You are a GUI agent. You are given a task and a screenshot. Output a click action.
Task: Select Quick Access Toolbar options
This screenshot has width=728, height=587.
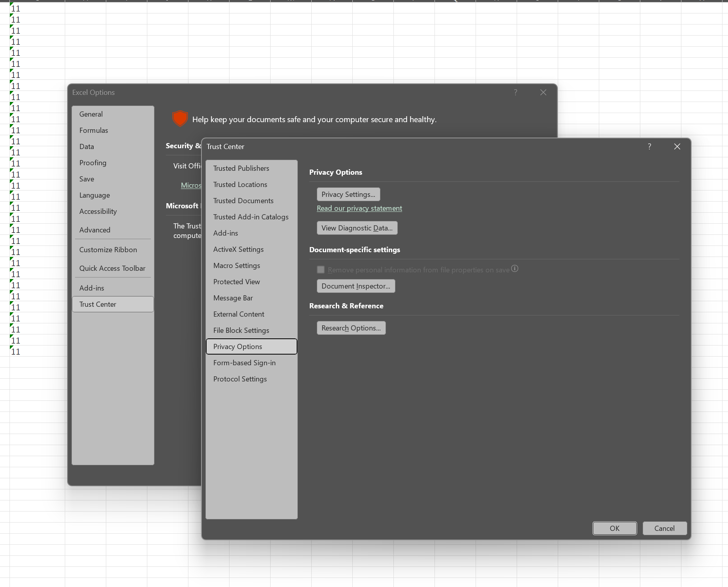click(x=113, y=268)
